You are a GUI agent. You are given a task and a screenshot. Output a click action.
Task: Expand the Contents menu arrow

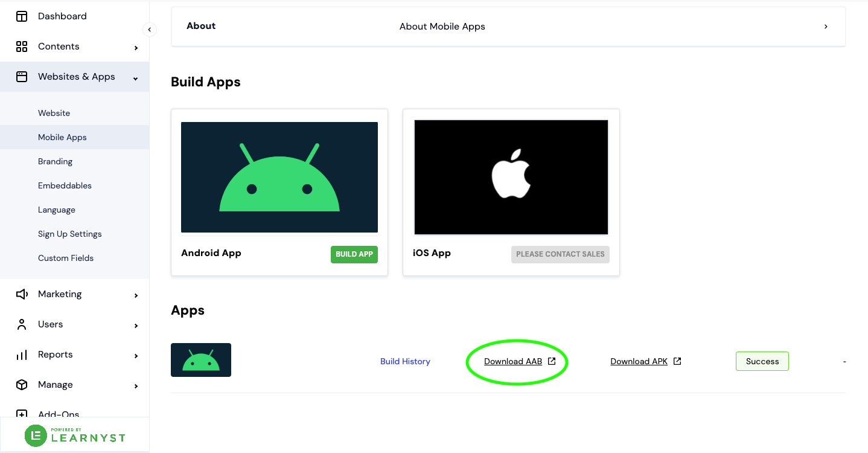pos(136,48)
